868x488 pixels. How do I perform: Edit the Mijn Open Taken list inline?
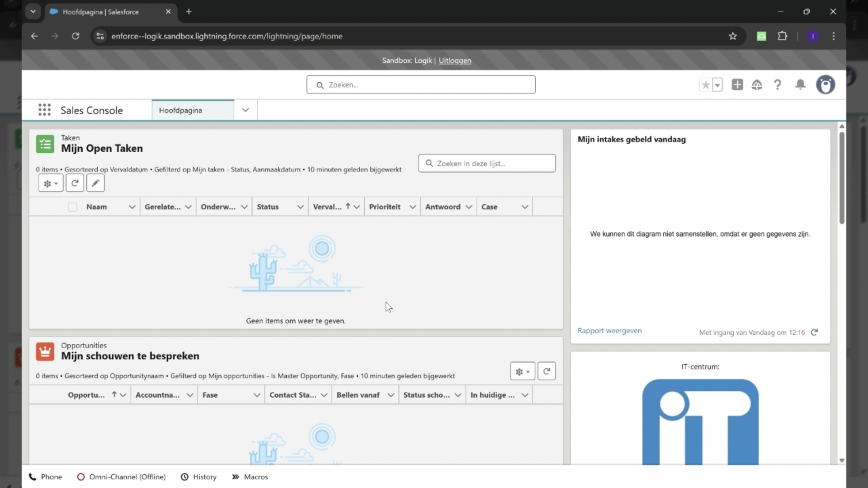click(95, 183)
